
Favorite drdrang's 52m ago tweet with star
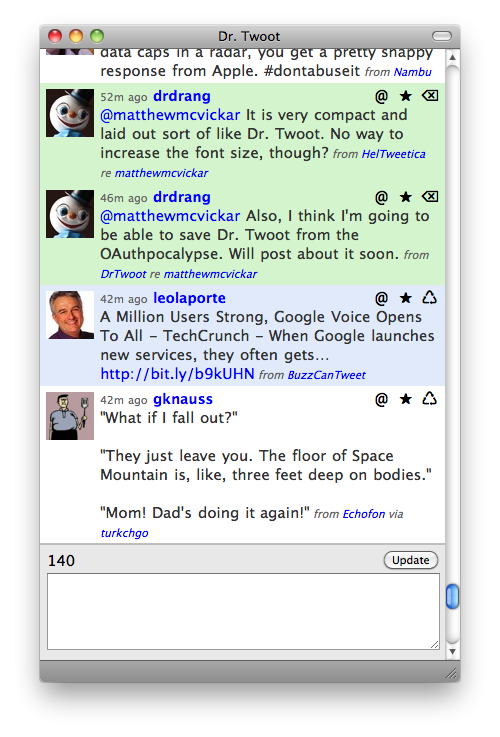tap(406, 96)
